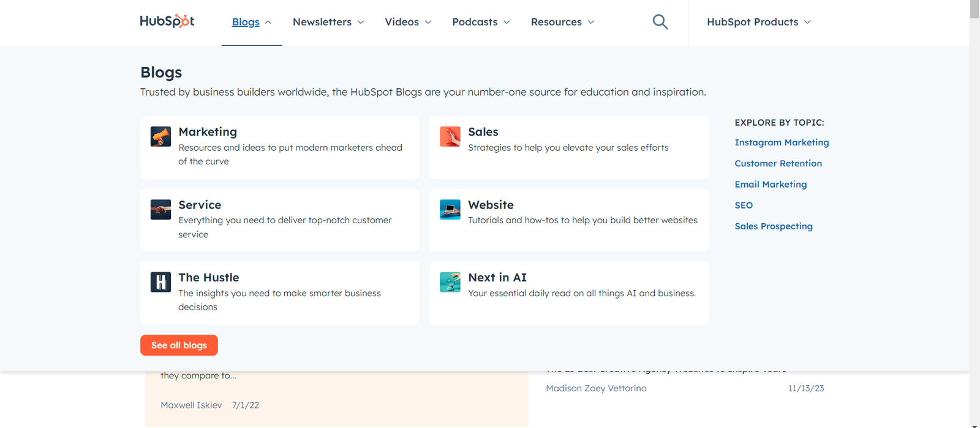Screen dimensions: 980x428
Task: Click the 'they compare to...' snippet text
Action: [x=198, y=375]
